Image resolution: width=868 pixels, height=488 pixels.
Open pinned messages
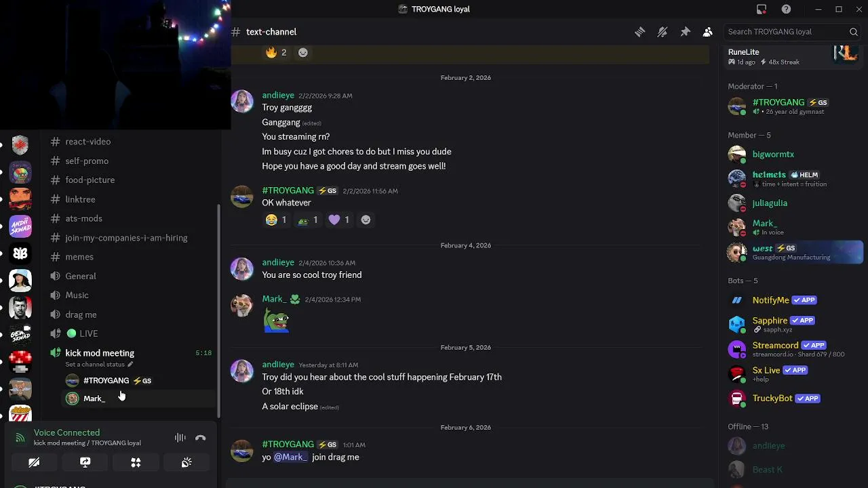[685, 32]
